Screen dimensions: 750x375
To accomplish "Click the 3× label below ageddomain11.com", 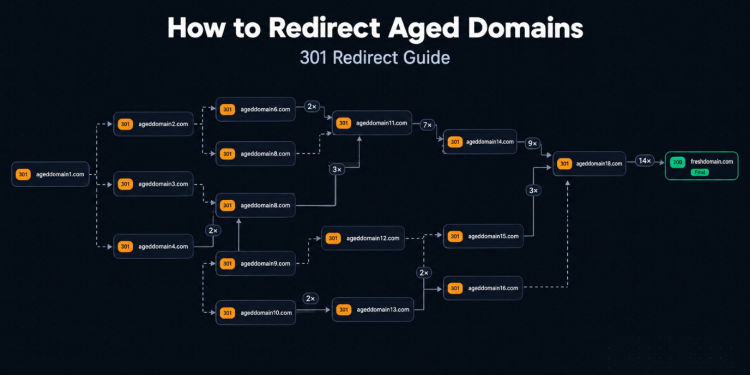I will pos(336,169).
